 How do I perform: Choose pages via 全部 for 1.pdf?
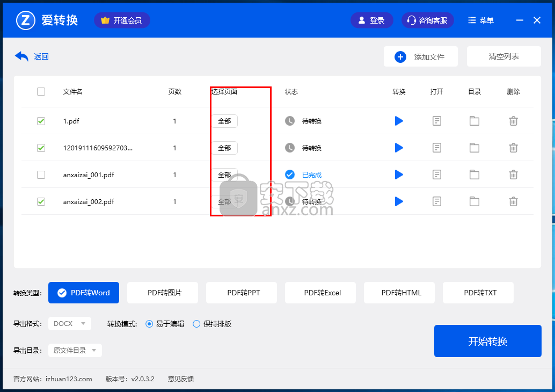click(224, 121)
